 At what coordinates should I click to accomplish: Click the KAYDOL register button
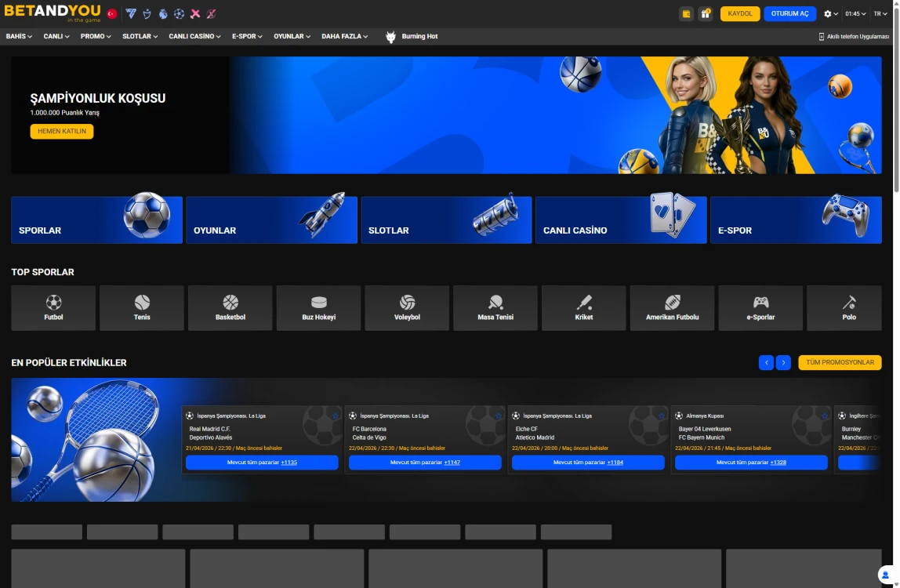[740, 14]
